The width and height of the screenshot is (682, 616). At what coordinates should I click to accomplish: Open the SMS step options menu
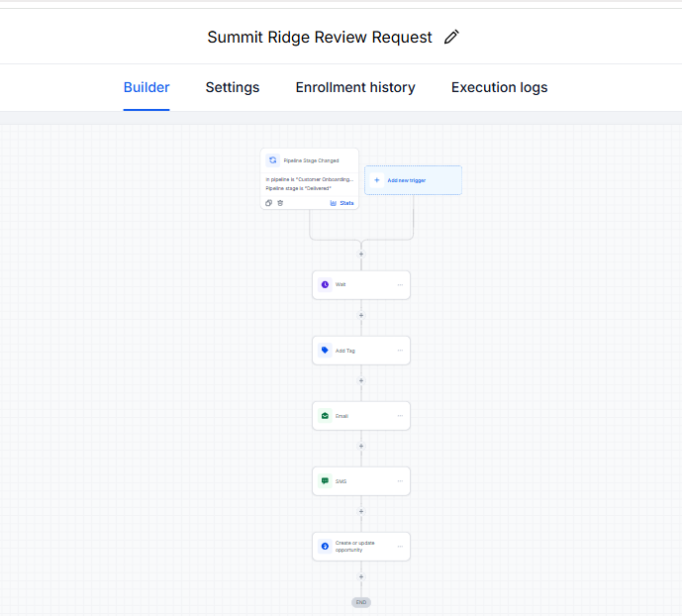click(400, 481)
